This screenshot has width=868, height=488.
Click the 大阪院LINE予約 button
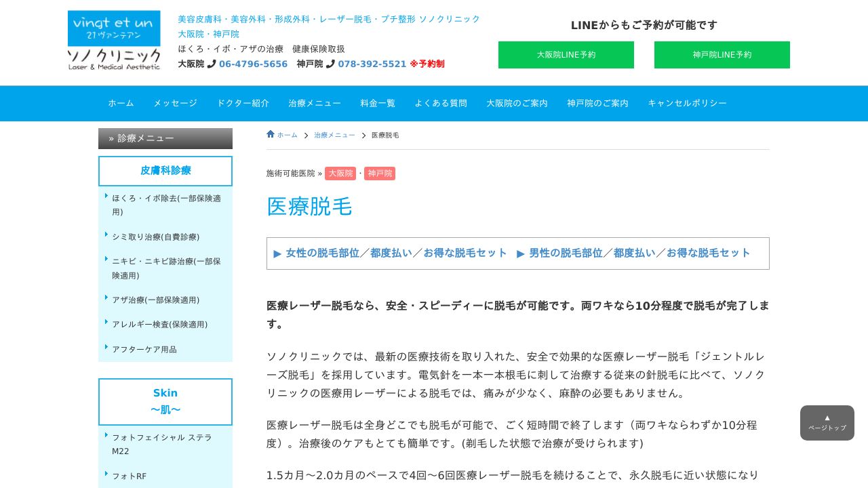[x=566, y=55]
